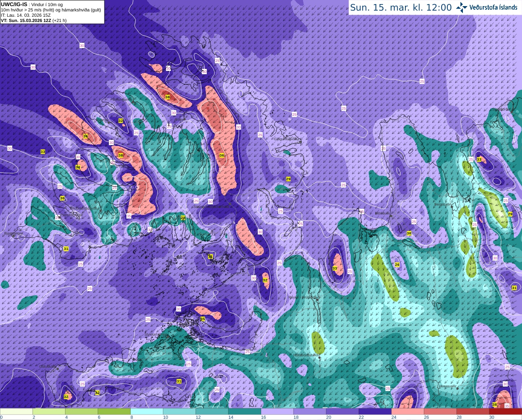Click the Stykkishólmur station label

(156, 334)
